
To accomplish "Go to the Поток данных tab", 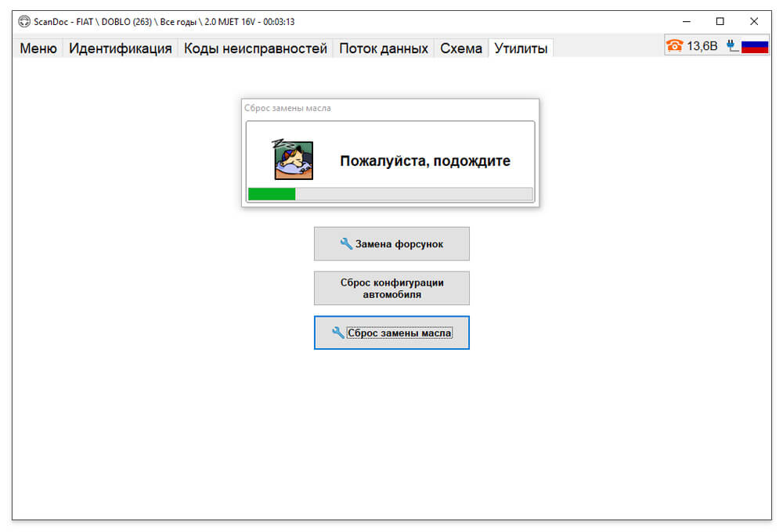I will [384, 49].
